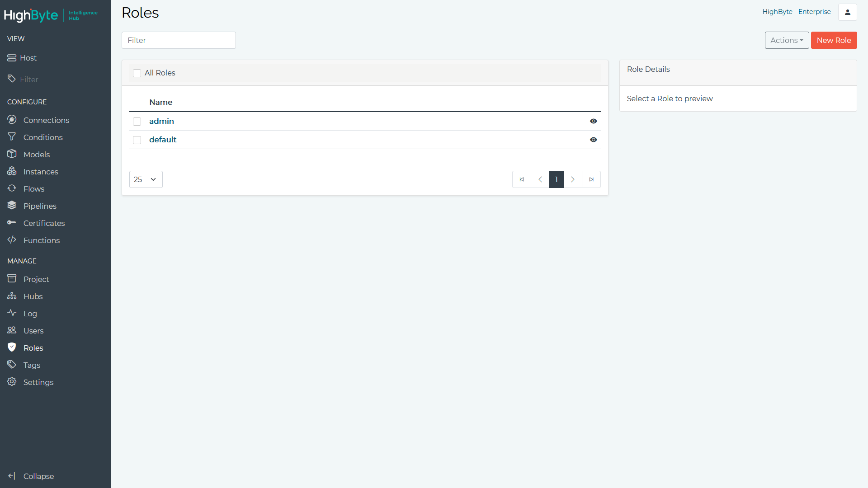Toggle visibility icon for default role
This screenshot has width=868, height=488.
(593, 139)
